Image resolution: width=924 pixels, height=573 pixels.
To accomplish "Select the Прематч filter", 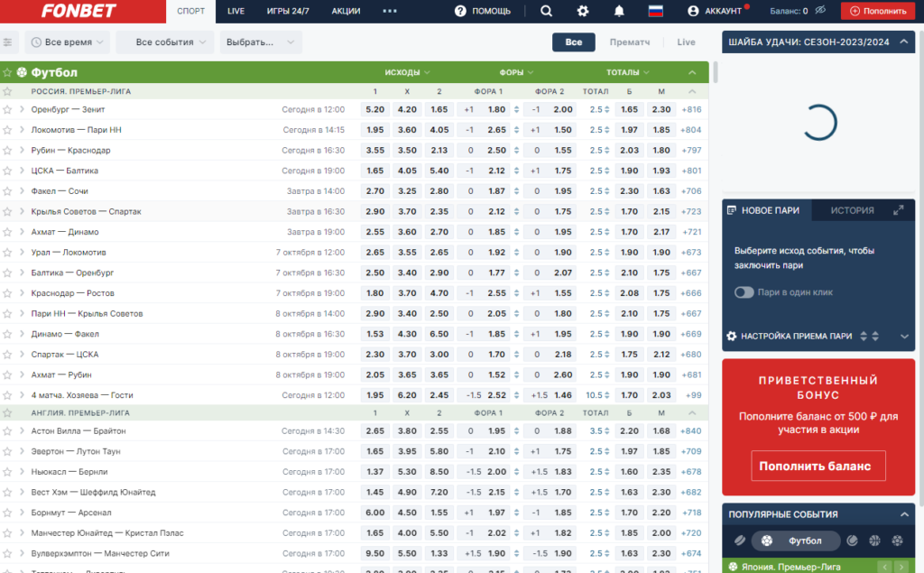I will tap(629, 42).
